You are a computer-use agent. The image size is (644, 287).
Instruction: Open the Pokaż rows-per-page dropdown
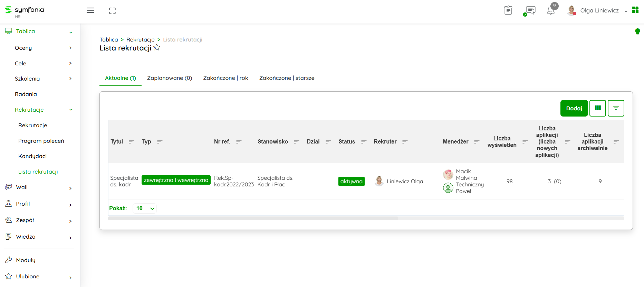145,208
